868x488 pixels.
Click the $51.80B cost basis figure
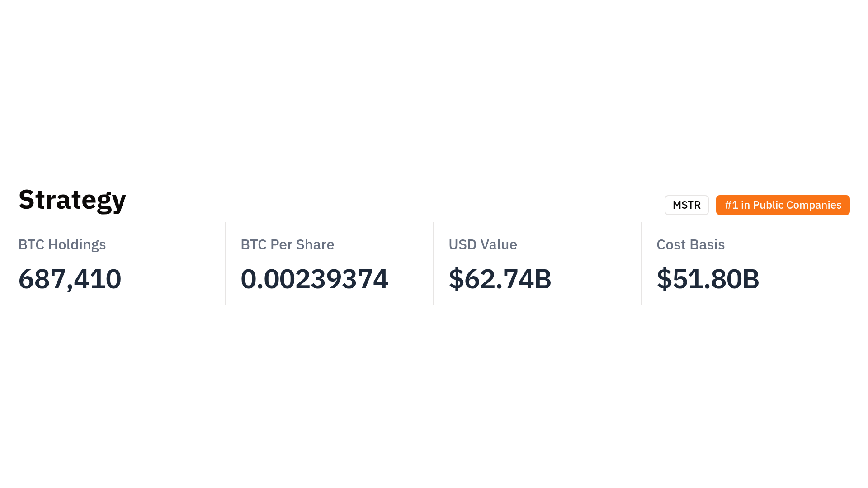(x=708, y=279)
